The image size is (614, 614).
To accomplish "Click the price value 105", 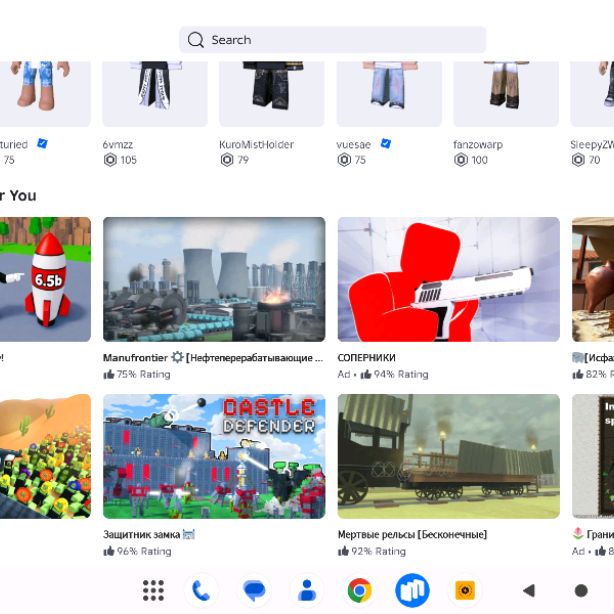I will [x=128, y=160].
